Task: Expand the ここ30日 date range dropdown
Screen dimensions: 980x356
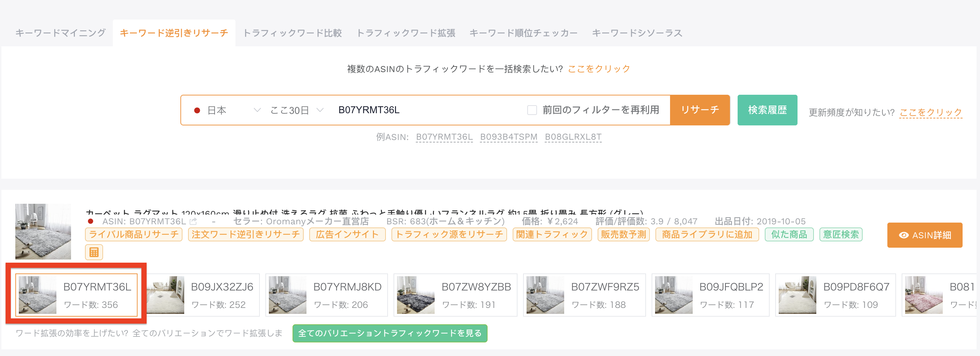Action: [297, 110]
